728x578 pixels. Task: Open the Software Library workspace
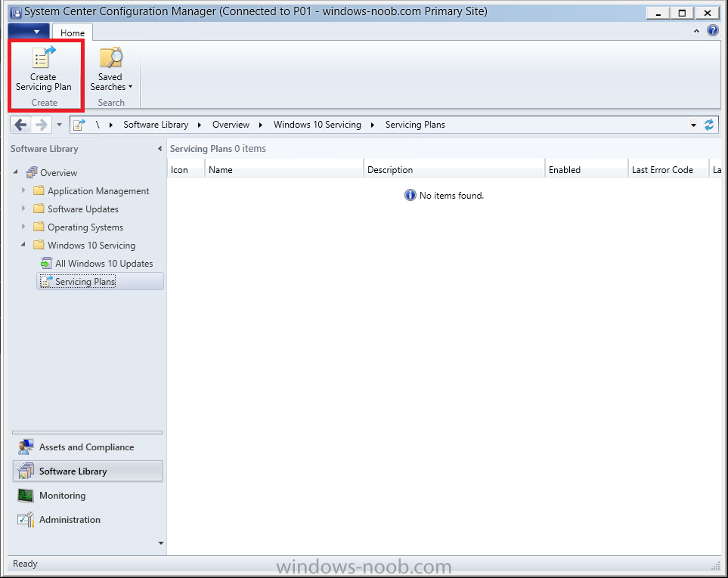[87, 471]
